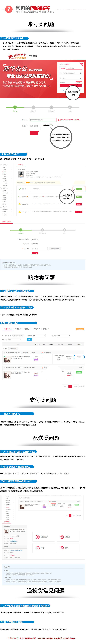Click the red button on the 支付密码 row
The height and width of the screenshot is (644, 86).
[x=79, y=212]
